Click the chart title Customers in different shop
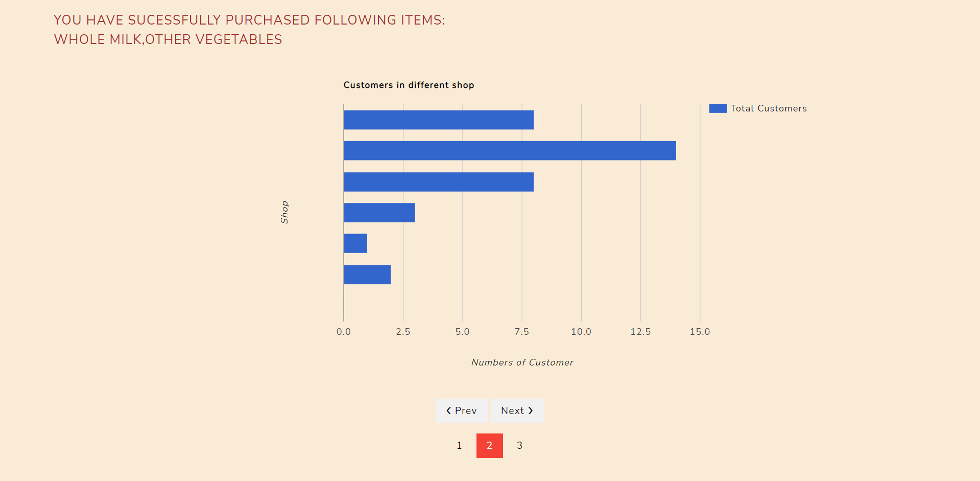The width and height of the screenshot is (980, 481). coord(409,85)
